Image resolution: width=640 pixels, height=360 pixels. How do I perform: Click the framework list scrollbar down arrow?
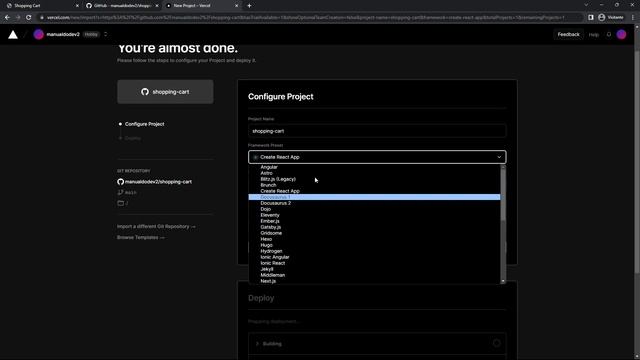tap(503, 281)
